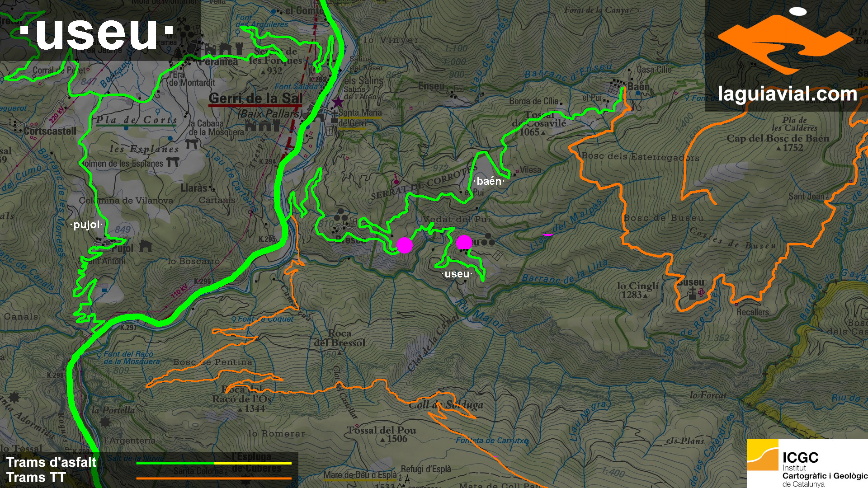The height and width of the screenshot is (488, 868).
Task: Click the green asphalt line in legend
Action: pos(175,463)
